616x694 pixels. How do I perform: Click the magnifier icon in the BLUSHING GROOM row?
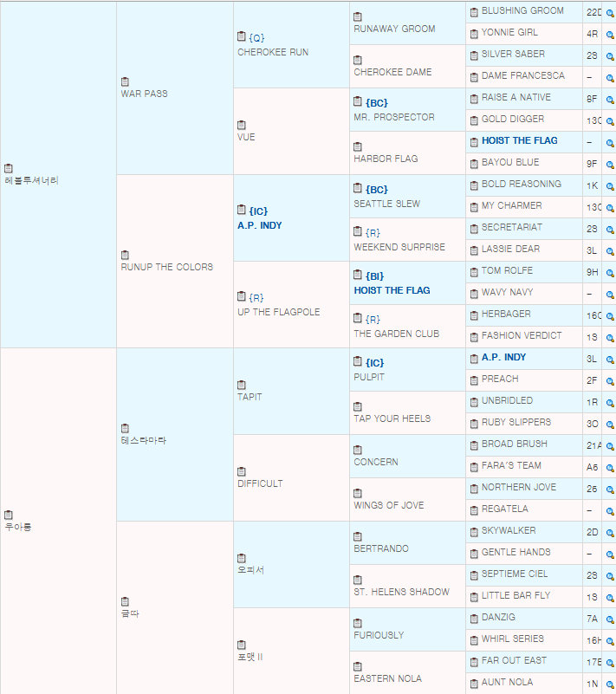pyautogui.click(x=610, y=13)
